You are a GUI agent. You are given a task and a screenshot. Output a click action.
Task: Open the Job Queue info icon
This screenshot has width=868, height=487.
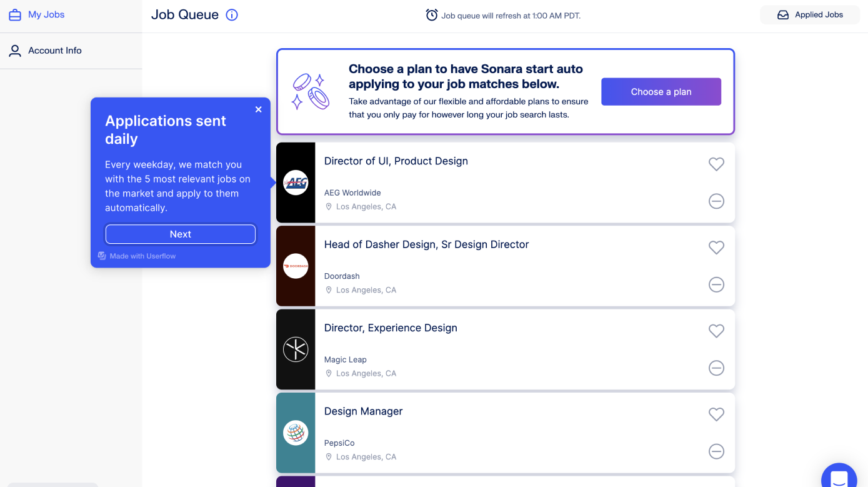click(x=232, y=15)
